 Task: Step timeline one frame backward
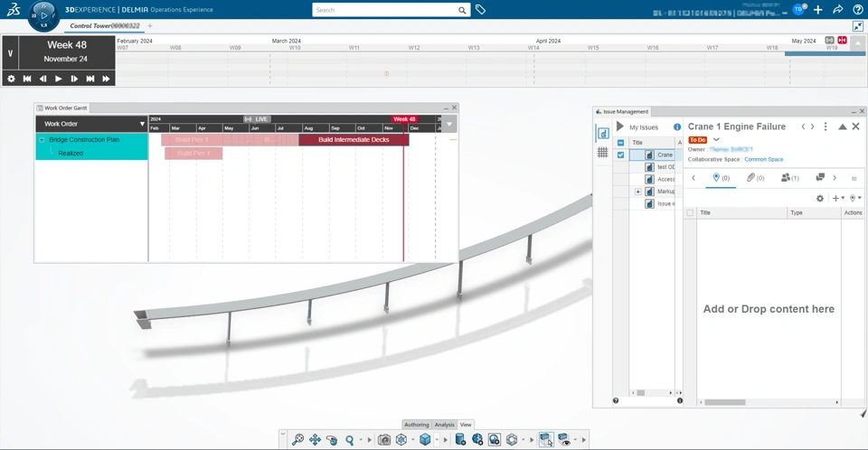coord(42,79)
